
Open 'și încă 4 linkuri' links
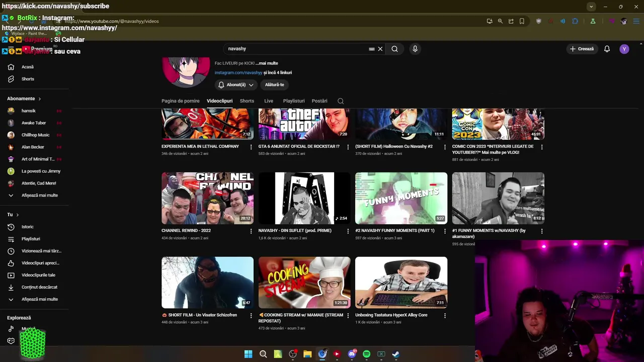(278, 73)
